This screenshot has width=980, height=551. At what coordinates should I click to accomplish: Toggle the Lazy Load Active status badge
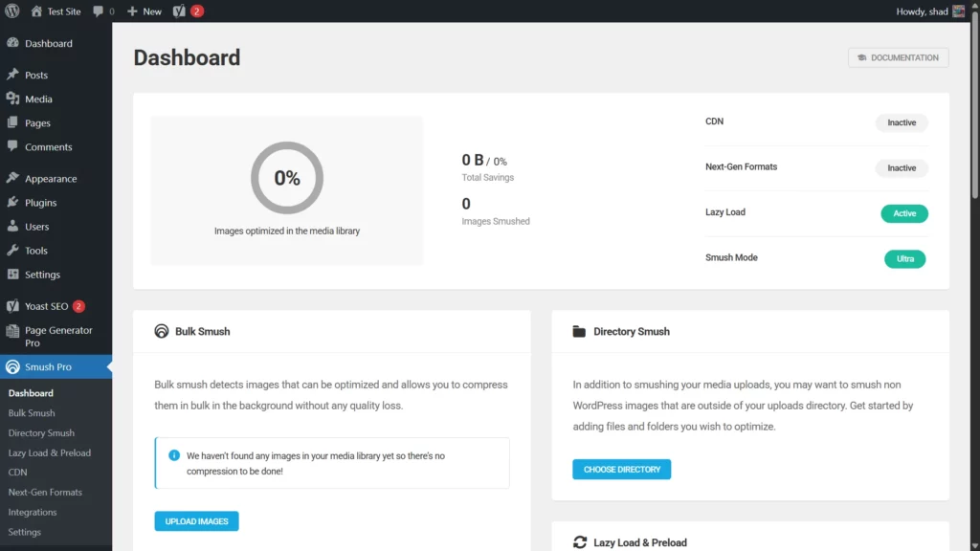pyautogui.click(x=903, y=213)
